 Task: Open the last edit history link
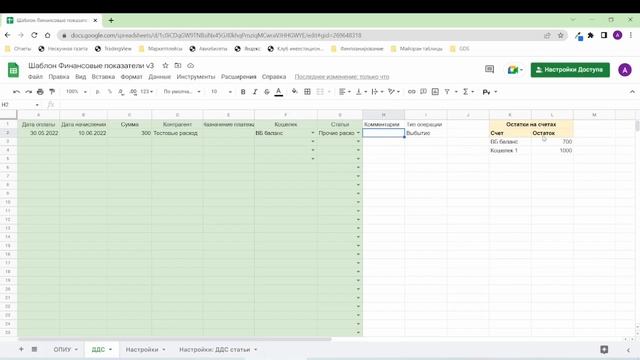342,77
